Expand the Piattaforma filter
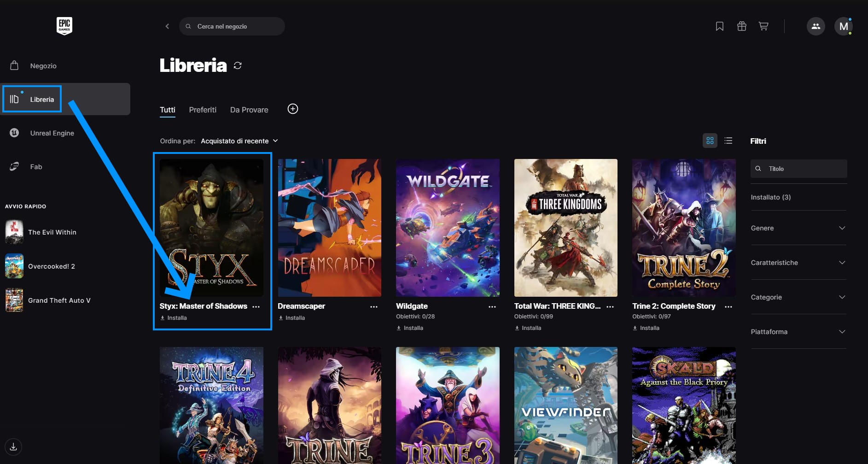This screenshot has height=464, width=868. (x=798, y=332)
